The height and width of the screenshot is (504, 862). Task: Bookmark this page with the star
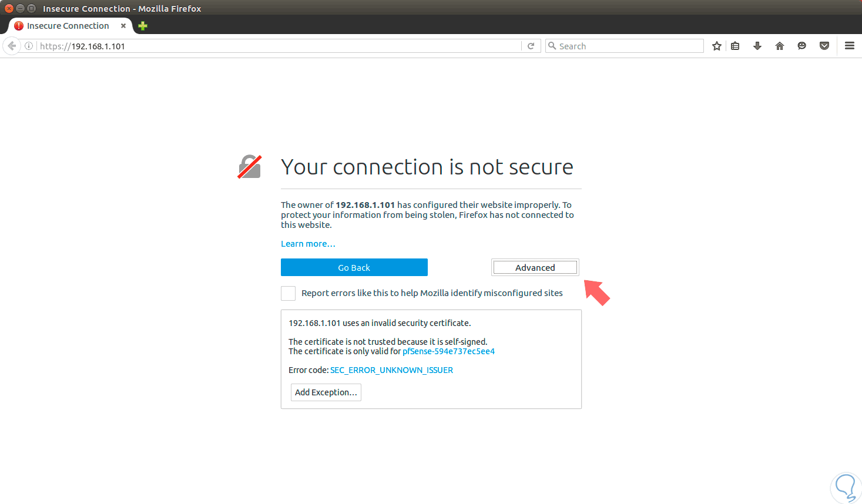717,46
